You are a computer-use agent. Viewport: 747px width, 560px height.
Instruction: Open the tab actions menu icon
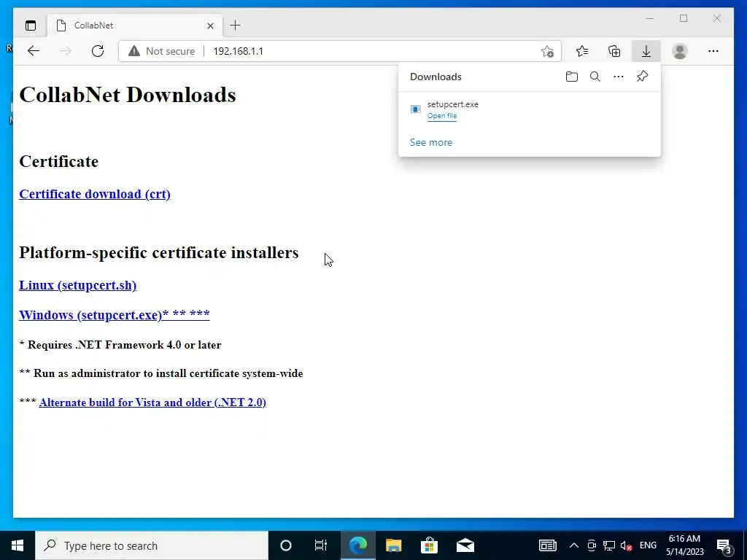coord(31,26)
